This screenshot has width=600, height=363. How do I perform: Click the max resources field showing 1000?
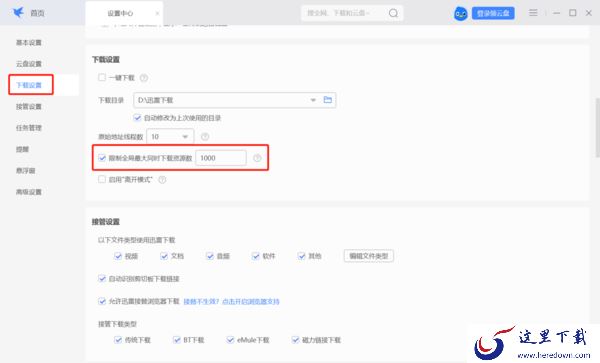tap(221, 158)
